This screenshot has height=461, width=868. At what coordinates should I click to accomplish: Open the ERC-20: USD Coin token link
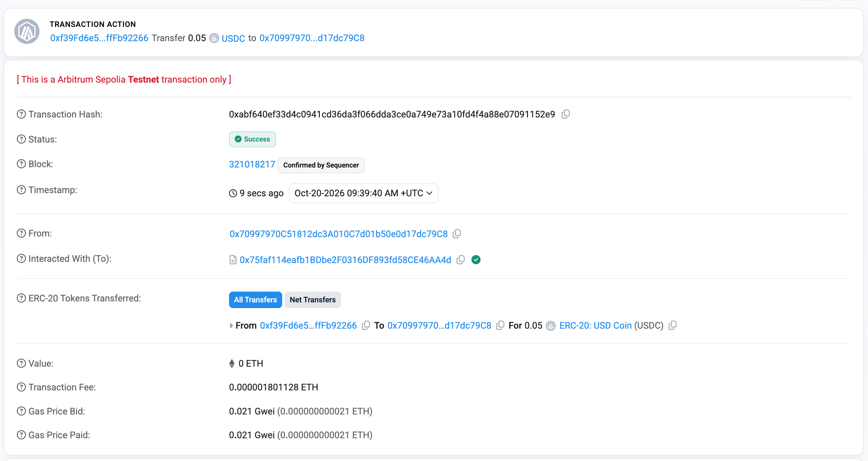point(595,326)
